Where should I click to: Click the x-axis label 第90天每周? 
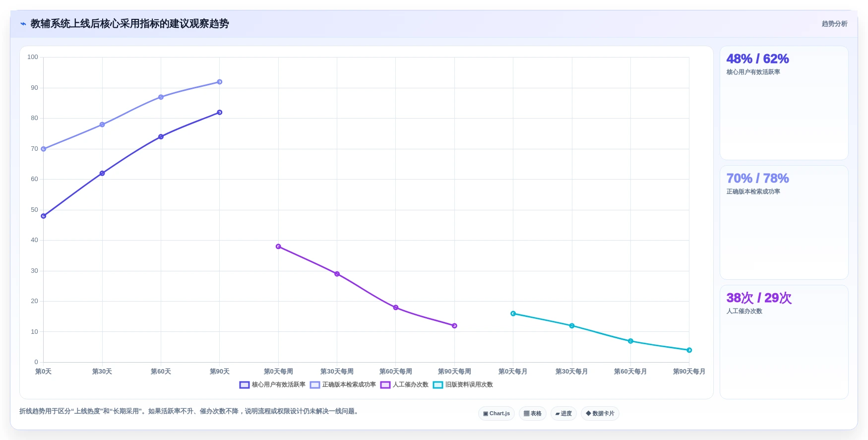[454, 372]
